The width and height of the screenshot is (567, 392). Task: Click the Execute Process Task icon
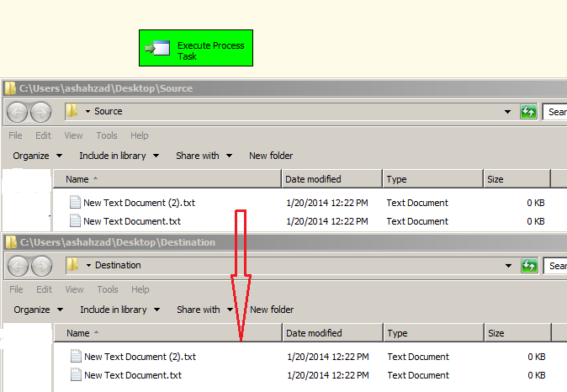click(x=157, y=48)
